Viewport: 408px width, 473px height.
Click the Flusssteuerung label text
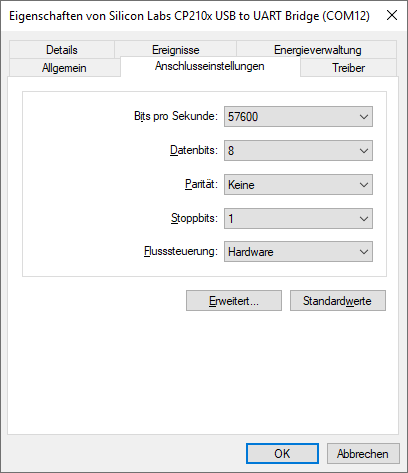tap(181, 251)
